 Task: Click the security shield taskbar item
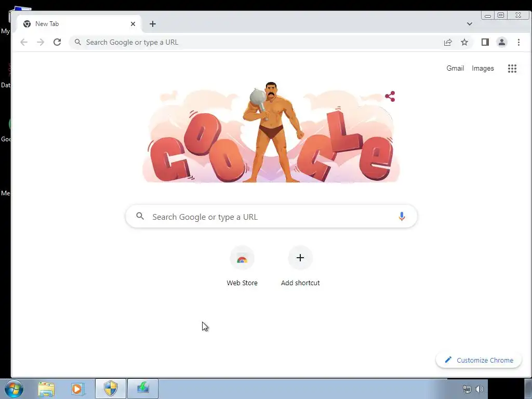[111, 389]
